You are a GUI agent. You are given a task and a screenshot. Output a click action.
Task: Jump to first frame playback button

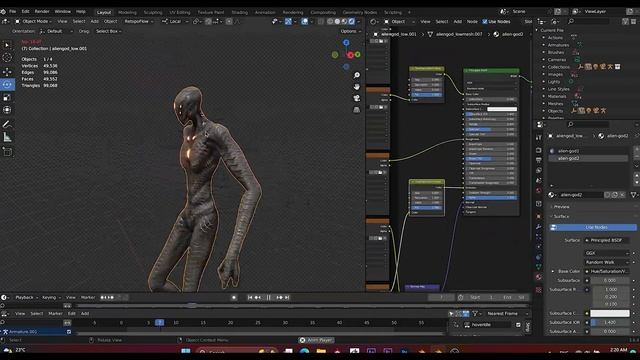coord(250,298)
